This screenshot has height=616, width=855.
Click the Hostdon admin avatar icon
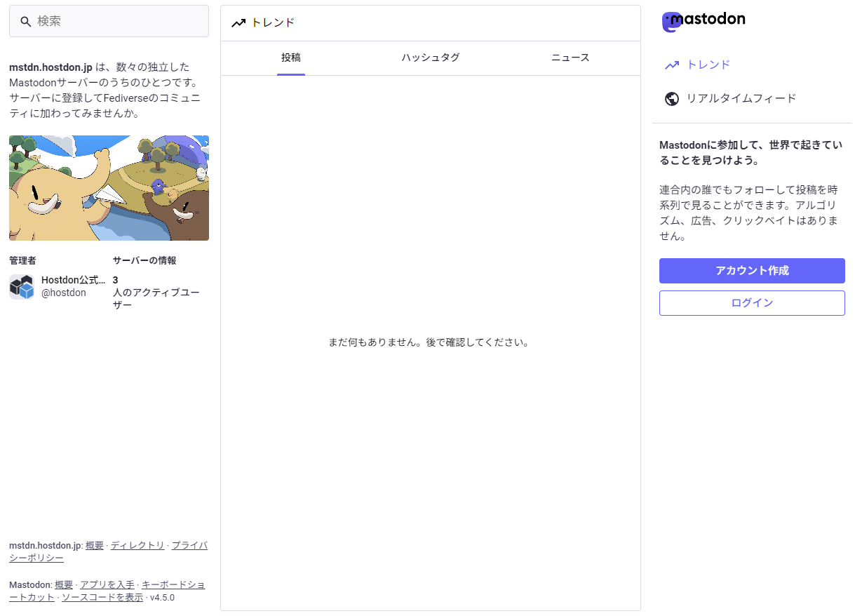[22, 287]
